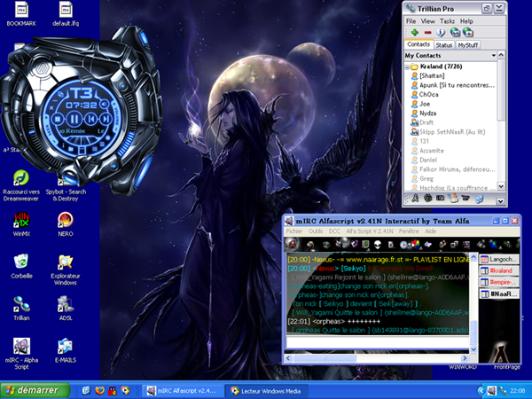The height and width of the screenshot is (399, 532).
Task: Open the File menu in Trillian
Action: 411,21
